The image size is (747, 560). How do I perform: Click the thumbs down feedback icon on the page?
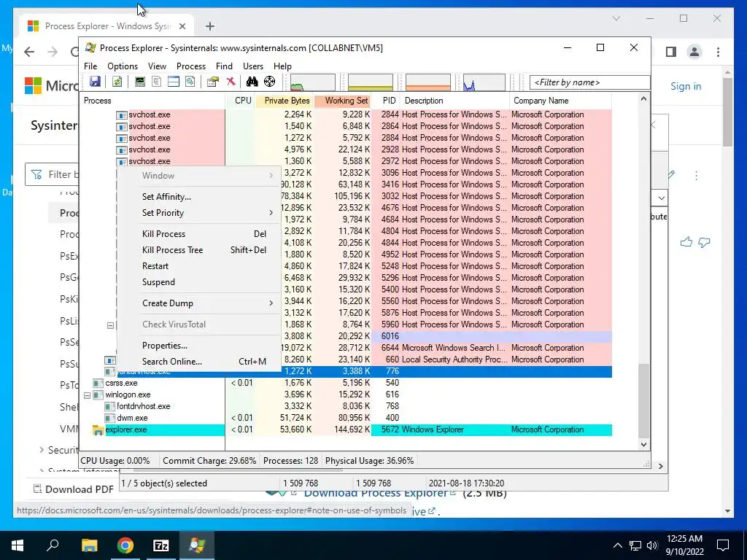704,242
